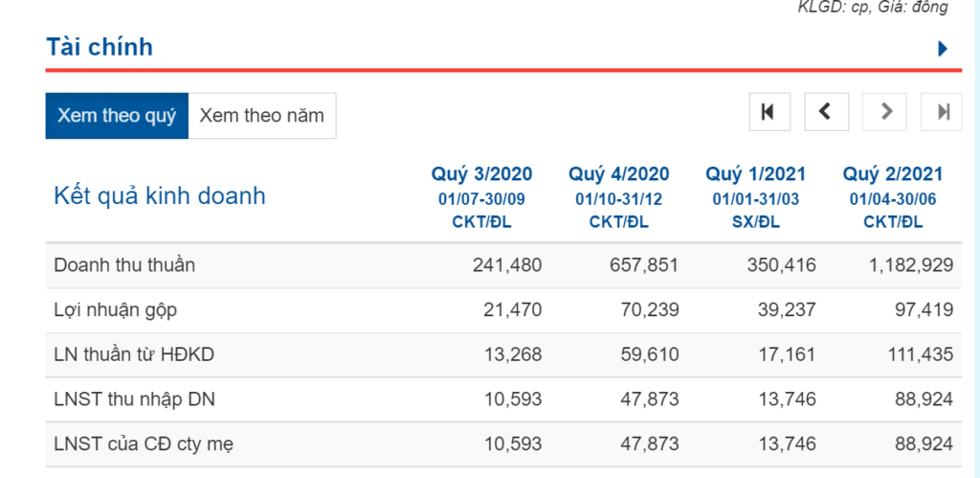Click the 'Kết quả kinh doanh' heading
This screenshot has width=980, height=478.
coord(160,196)
